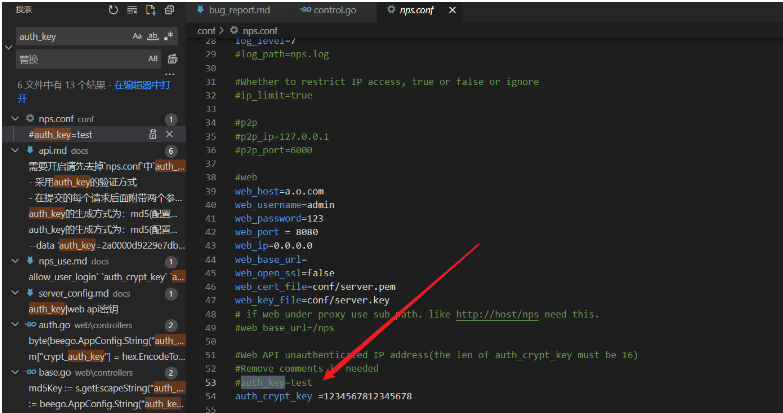The image size is (783, 413).
Task: Collapse auth.go results group
Action: click(15, 325)
